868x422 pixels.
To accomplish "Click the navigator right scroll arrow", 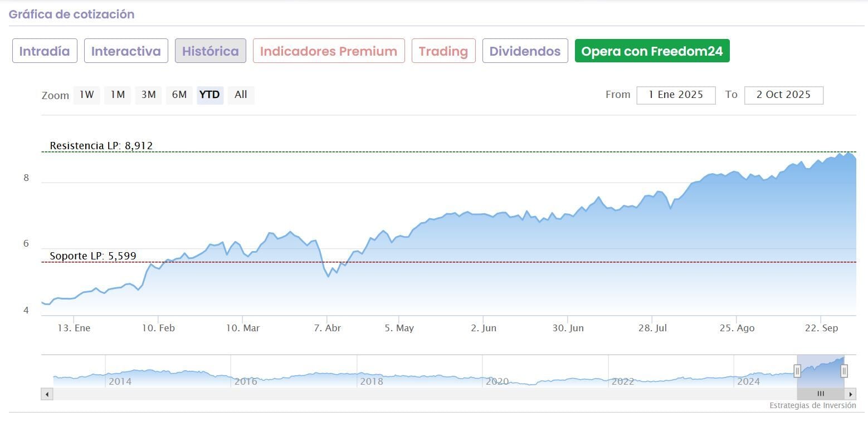I will click(x=851, y=394).
